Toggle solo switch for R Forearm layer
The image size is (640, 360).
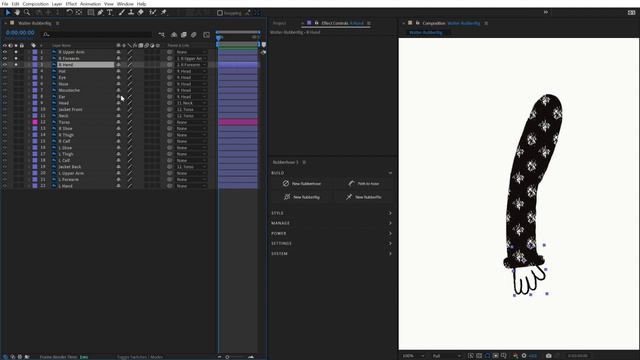tap(16, 58)
